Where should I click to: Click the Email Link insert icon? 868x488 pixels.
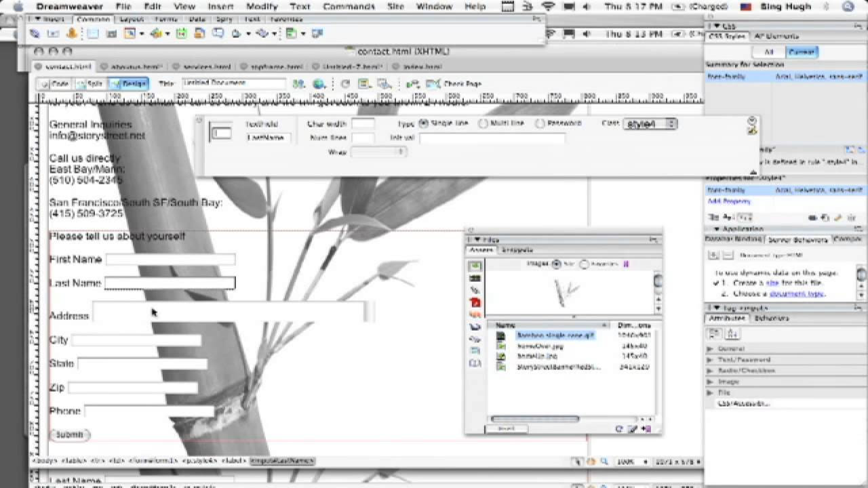pyautogui.click(x=54, y=33)
